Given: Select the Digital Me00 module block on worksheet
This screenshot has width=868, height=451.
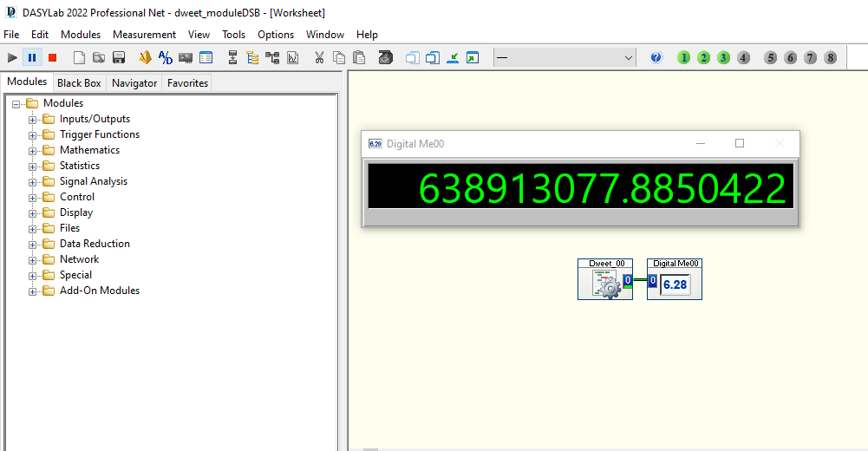Looking at the screenshot, I should pyautogui.click(x=675, y=279).
